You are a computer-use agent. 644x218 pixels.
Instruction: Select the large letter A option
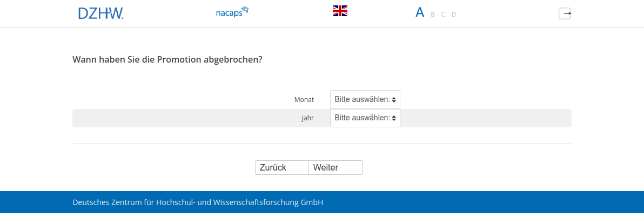tap(420, 12)
